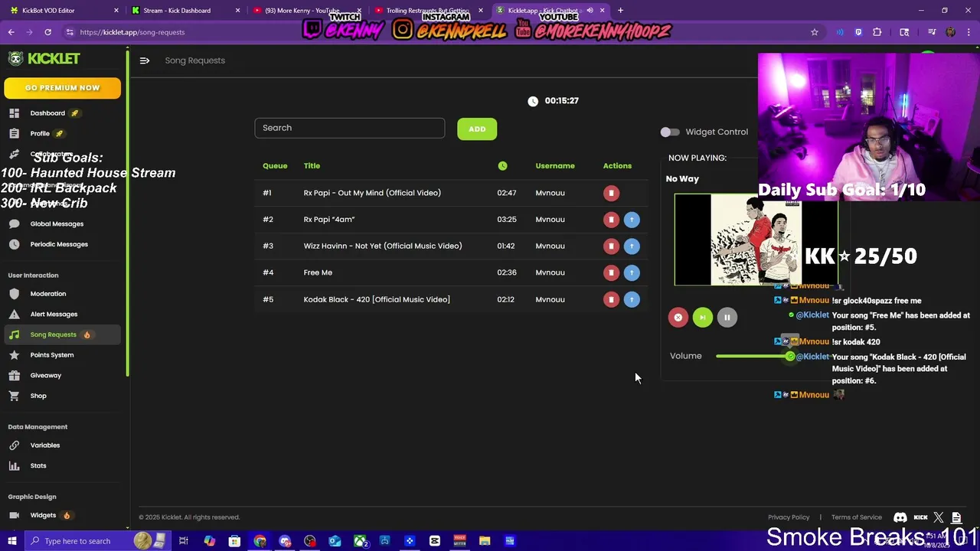Click the duration clock column header
Image resolution: width=980 pixels, height=551 pixels.
point(502,166)
